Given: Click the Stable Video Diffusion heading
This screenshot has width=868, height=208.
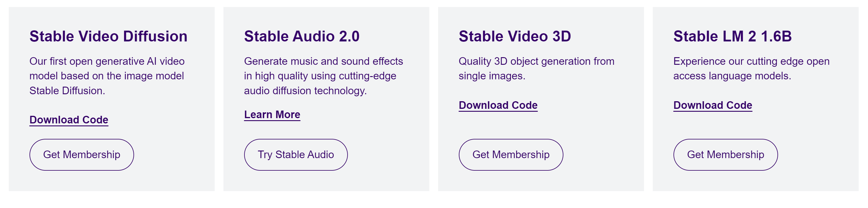Looking at the screenshot, I should (x=108, y=36).
